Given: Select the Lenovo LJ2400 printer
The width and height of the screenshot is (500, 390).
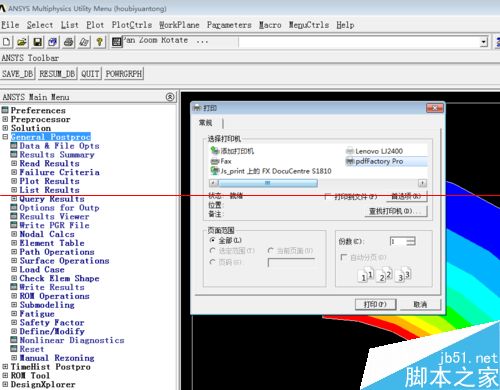Looking at the screenshot, I should click(x=374, y=151).
